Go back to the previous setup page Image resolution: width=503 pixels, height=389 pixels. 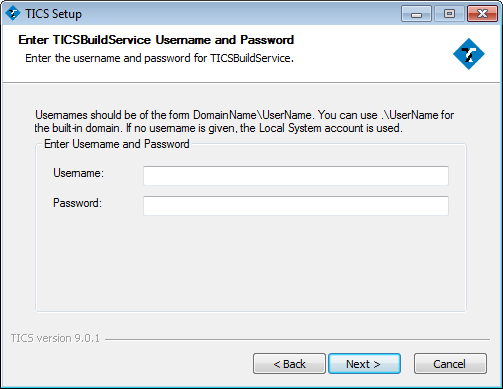coord(289,364)
